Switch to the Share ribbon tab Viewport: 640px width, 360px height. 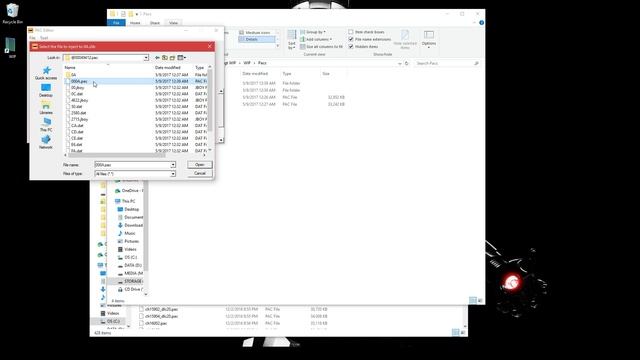[x=155, y=23]
